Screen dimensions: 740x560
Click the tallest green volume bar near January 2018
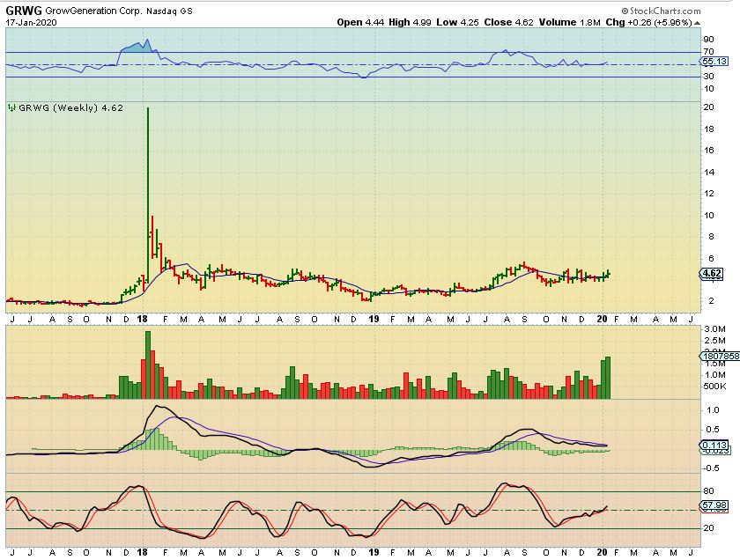pos(148,365)
